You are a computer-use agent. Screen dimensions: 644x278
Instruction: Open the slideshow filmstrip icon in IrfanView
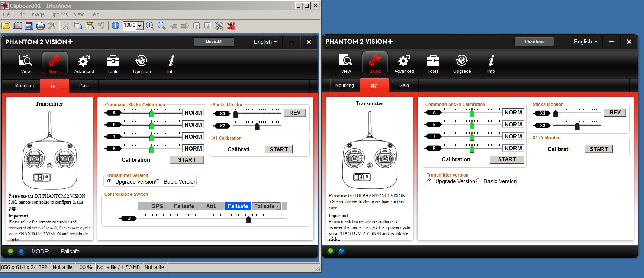pos(17,26)
